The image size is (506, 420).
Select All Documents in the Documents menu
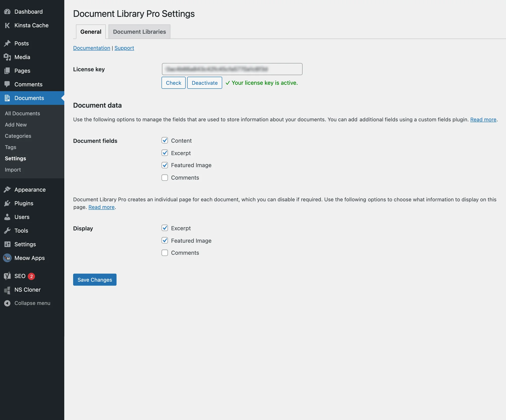point(22,113)
